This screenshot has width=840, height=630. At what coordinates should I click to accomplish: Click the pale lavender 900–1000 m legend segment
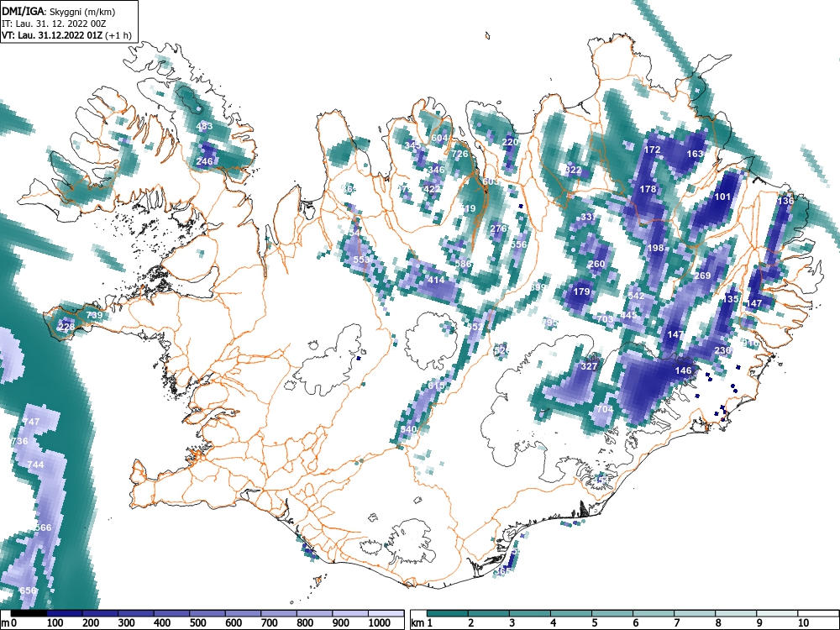coord(350,613)
